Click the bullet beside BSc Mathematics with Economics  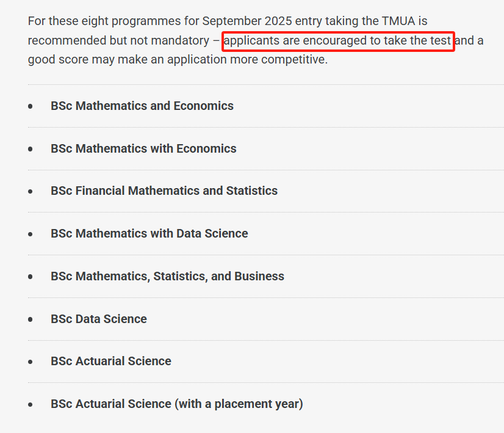pos(31,149)
